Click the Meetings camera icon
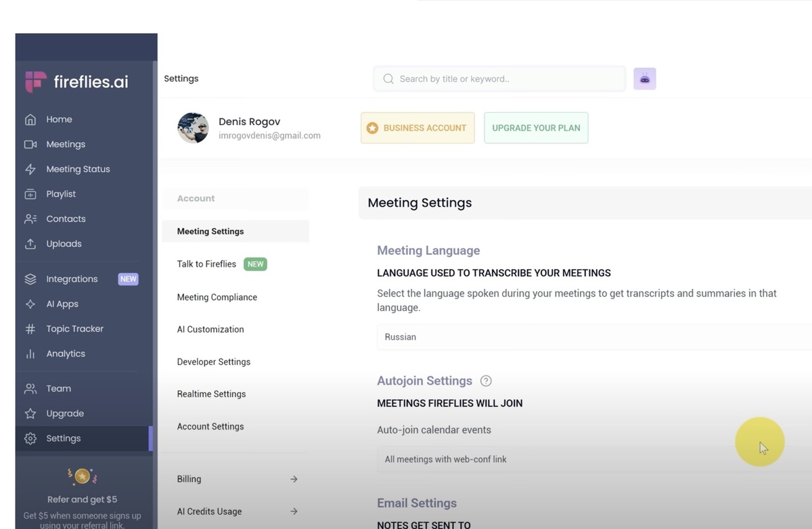812x529 pixels. 30,144
